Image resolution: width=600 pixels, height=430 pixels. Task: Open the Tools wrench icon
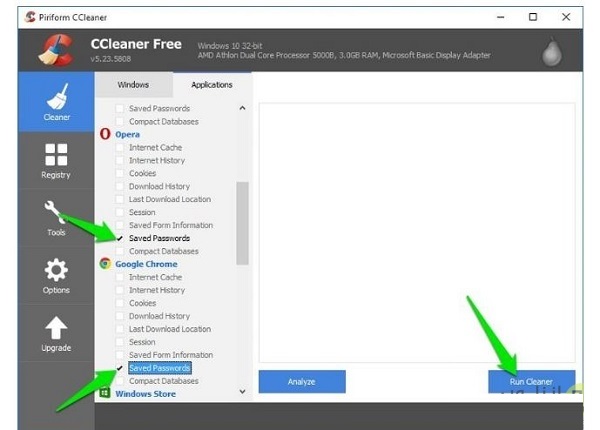click(x=56, y=217)
